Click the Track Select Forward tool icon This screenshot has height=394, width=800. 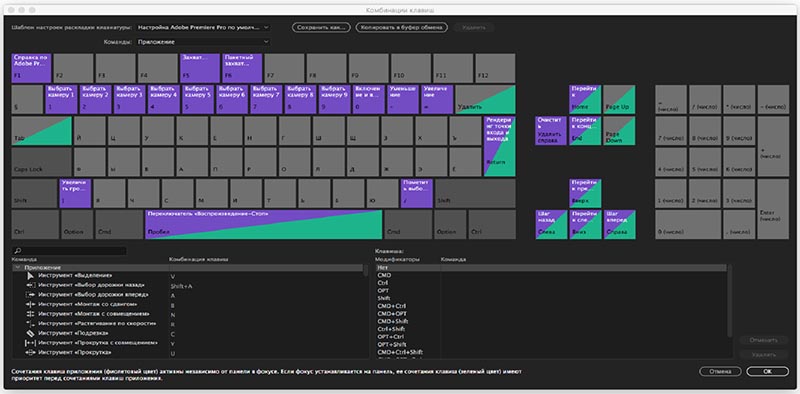tap(30, 295)
